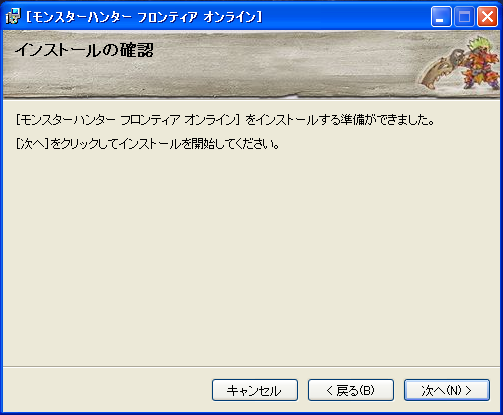This screenshot has height=415, width=503.
Task: Click the インストールの確認 heading
Action: tap(84, 50)
